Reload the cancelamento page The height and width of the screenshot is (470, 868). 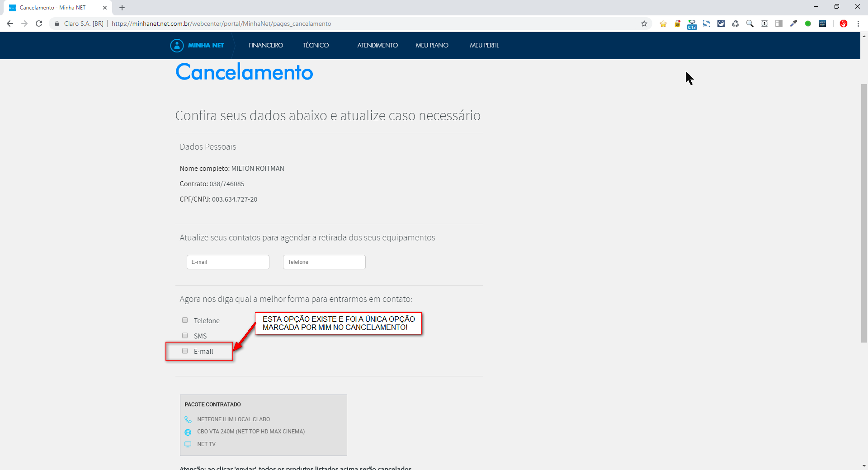[x=39, y=23]
